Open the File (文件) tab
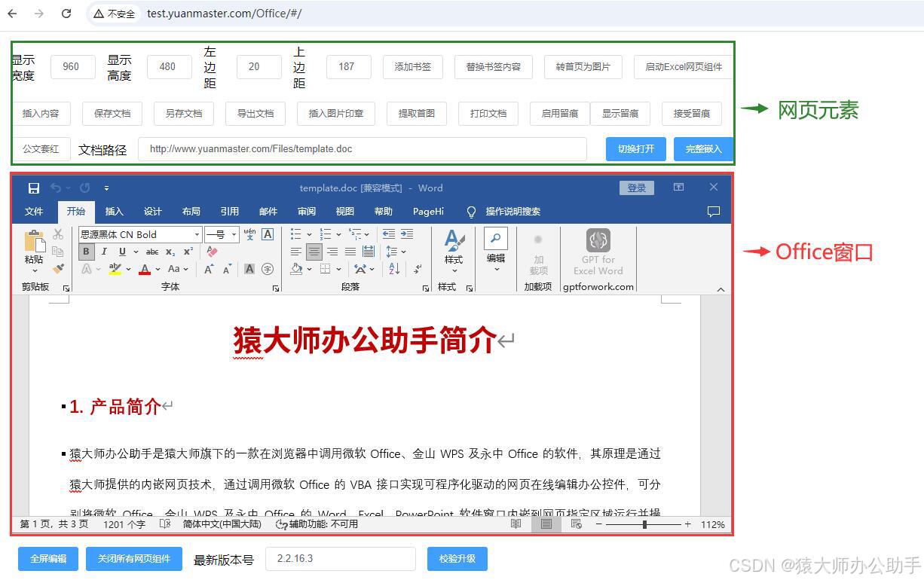924x580 pixels. click(x=34, y=212)
